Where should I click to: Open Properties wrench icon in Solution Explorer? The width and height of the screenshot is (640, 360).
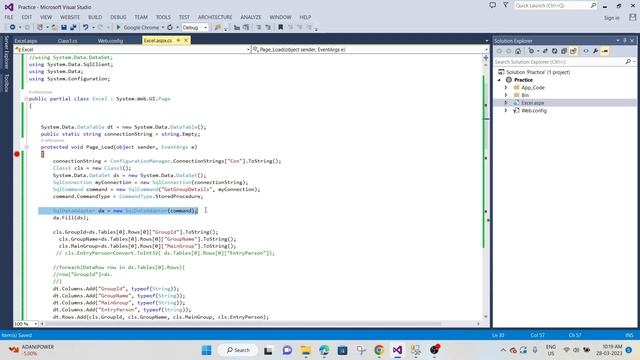tap(596, 51)
